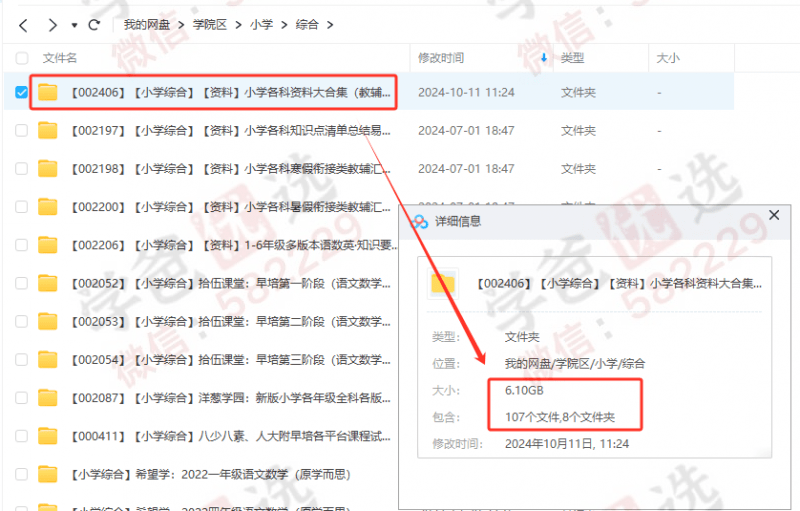Select folder icon of 【002087】 row
This screenshot has height=511, width=800.
(47, 398)
